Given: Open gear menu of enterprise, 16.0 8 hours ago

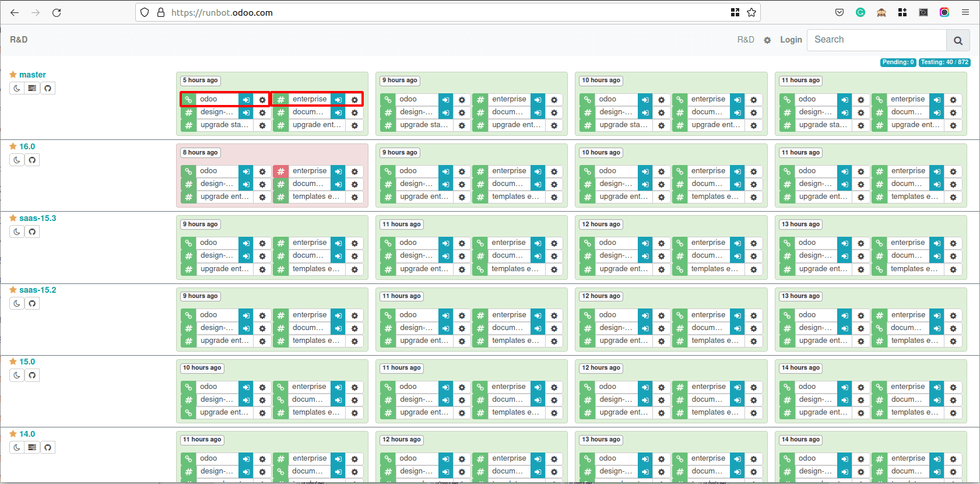Looking at the screenshot, I should (x=354, y=171).
